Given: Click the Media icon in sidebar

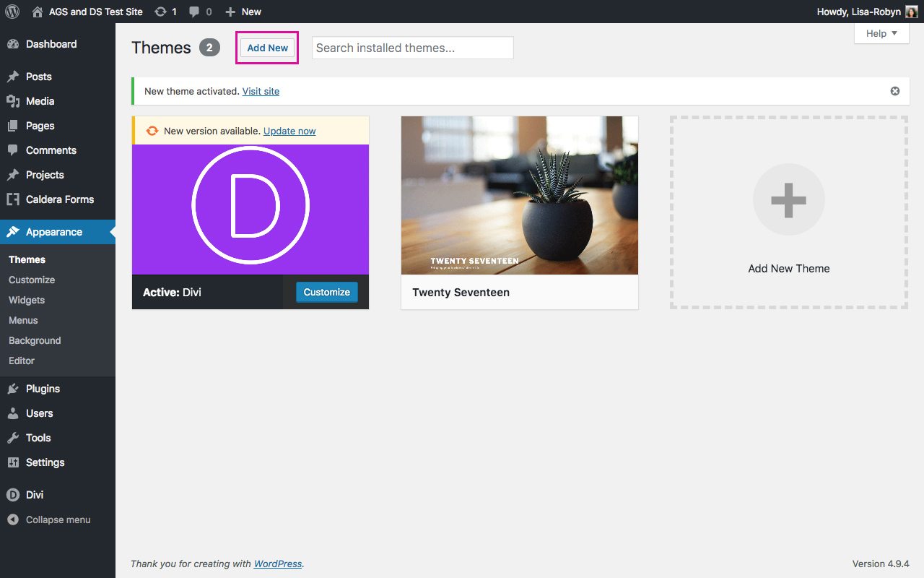Looking at the screenshot, I should tap(13, 101).
